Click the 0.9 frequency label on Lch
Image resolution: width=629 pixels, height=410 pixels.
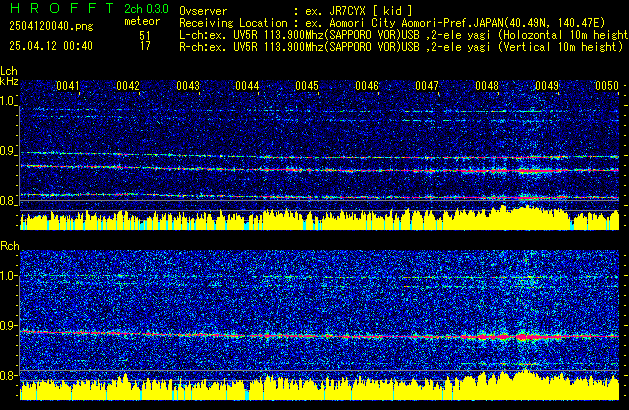point(7,151)
